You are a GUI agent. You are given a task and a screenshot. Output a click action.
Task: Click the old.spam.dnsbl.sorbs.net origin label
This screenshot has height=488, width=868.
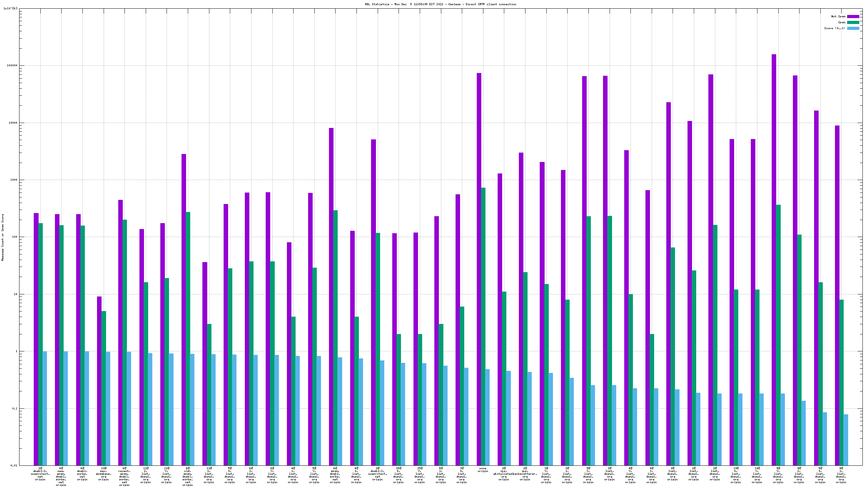[x=188, y=477]
